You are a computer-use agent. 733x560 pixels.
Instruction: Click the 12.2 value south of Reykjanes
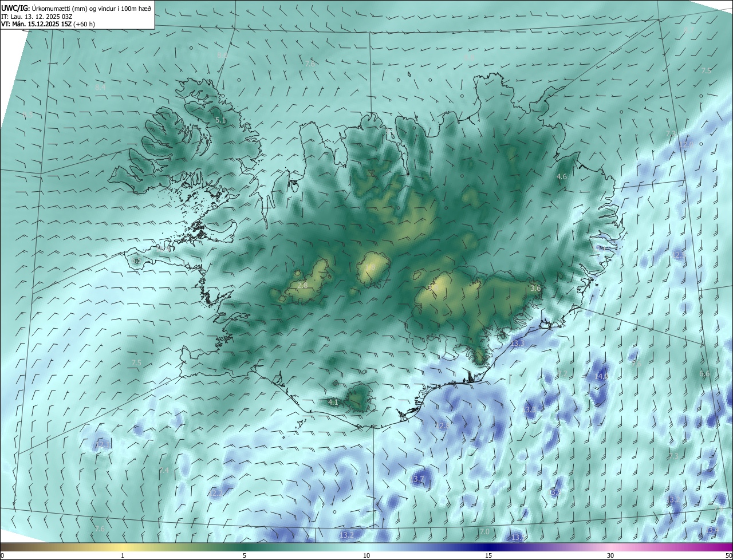point(216,493)
